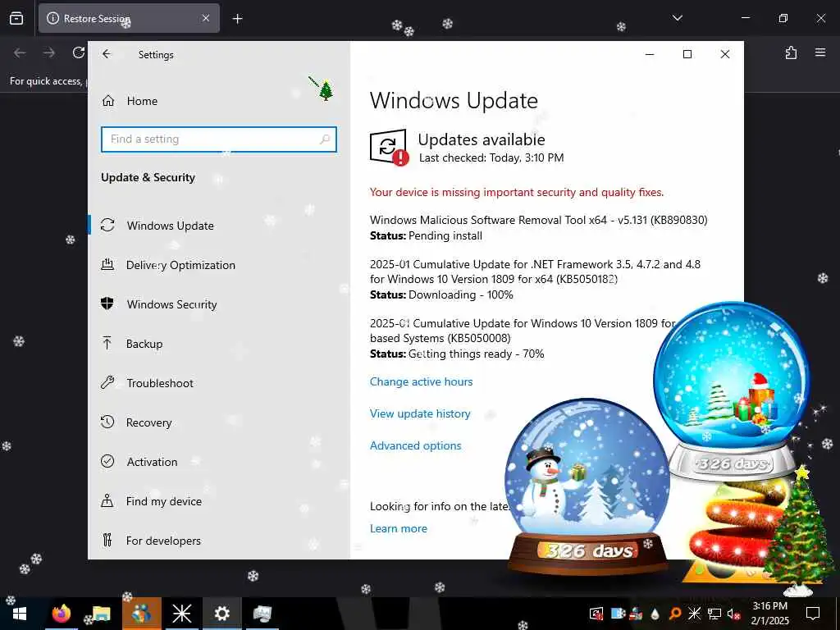Select the Restore Session browser tab
Viewport: 840px width, 630px height.
(129, 18)
